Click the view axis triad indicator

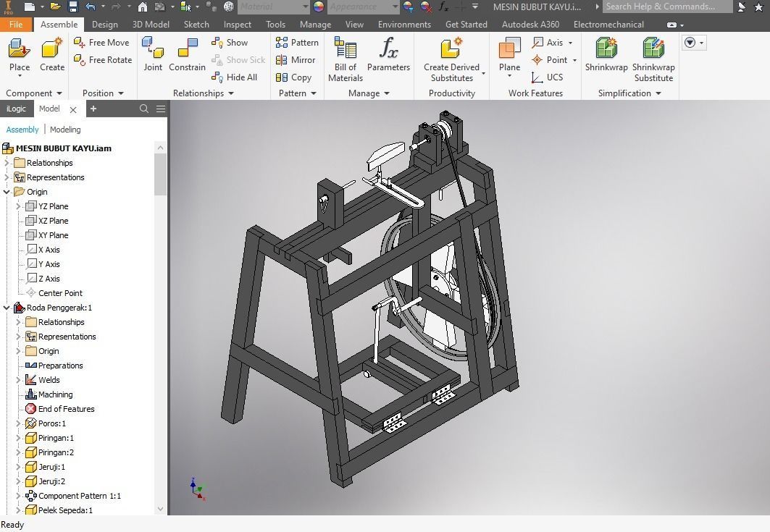pos(198,489)
